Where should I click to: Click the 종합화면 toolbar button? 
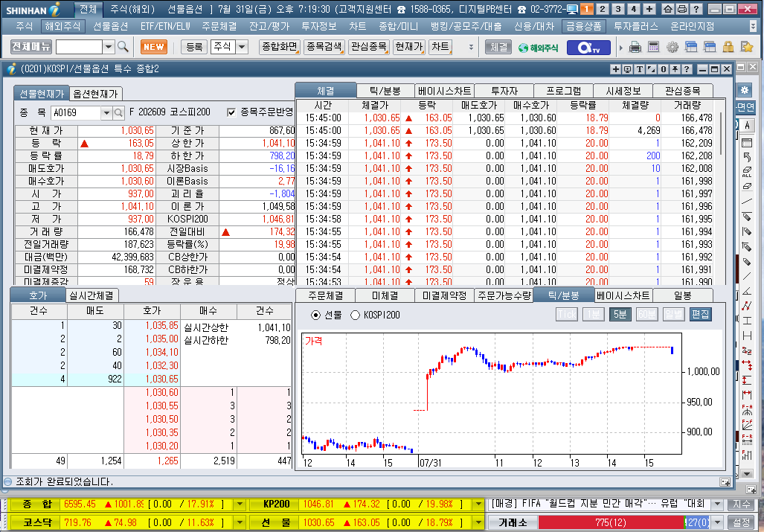pos(280,47)
